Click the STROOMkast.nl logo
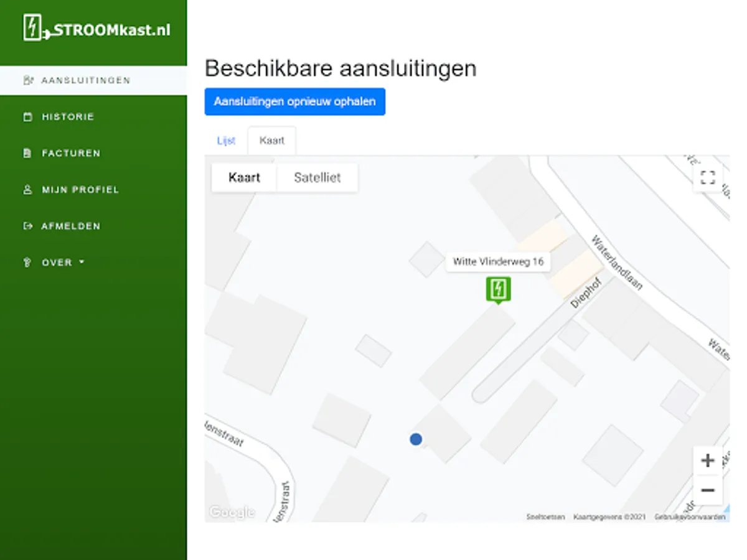The height and width of the screenshot is (560, 747). point(96,29)
